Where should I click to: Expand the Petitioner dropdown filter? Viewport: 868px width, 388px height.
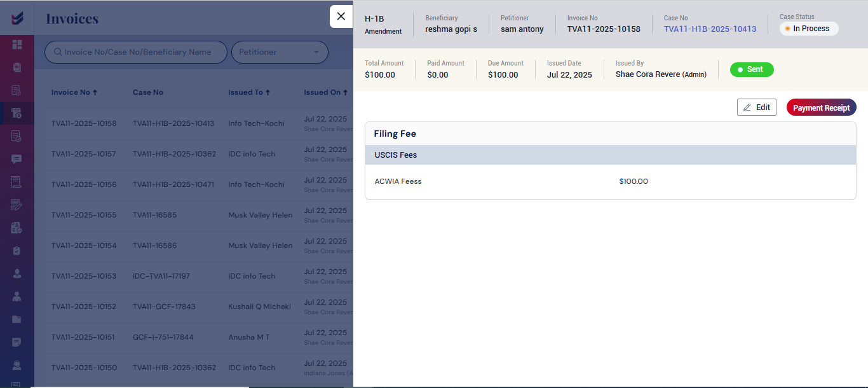click(x=279, y=52)
